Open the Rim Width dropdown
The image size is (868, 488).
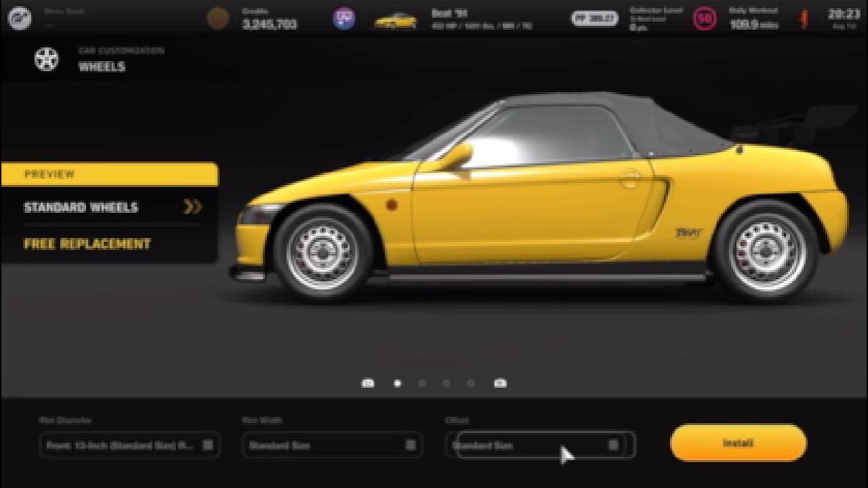(x=332, y=445)
